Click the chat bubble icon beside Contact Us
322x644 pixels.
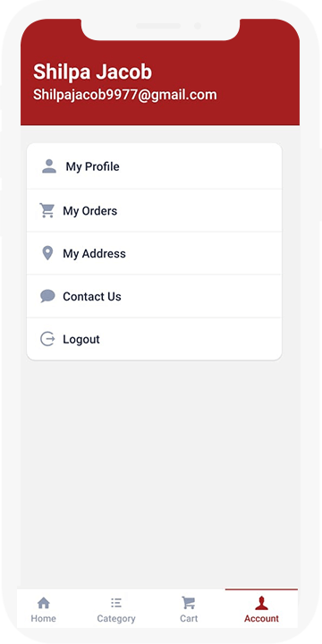47,296
